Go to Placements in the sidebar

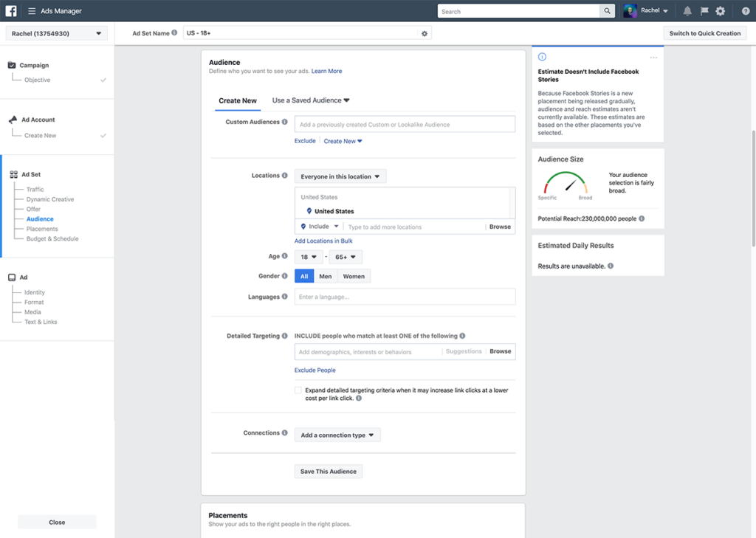[42, 229]
